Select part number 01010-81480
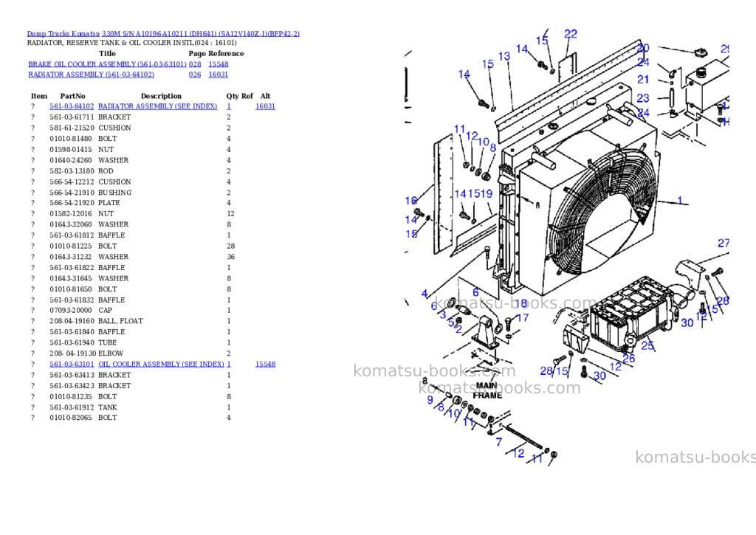 pyautogui.click(x=71, y=139)
